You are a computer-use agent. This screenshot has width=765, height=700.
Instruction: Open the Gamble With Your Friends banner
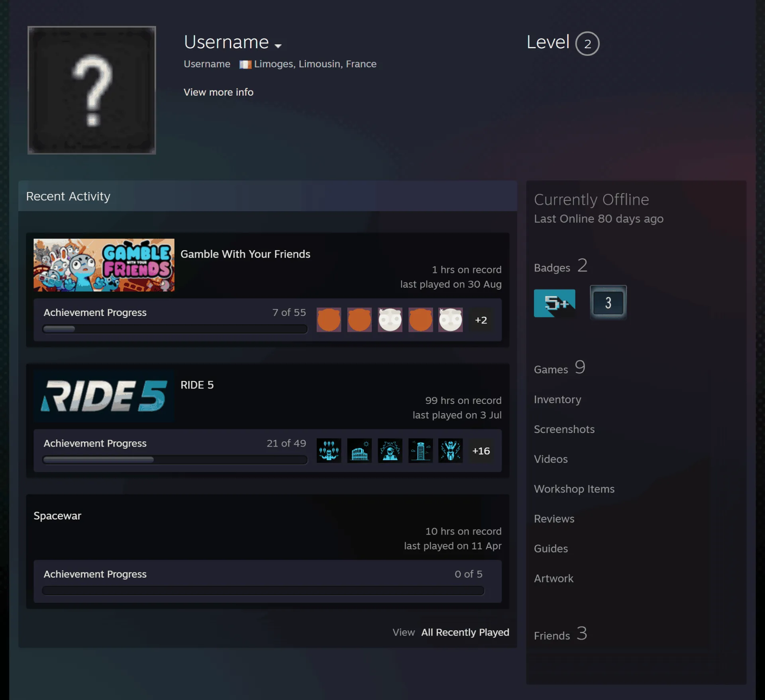click(104, 265)
